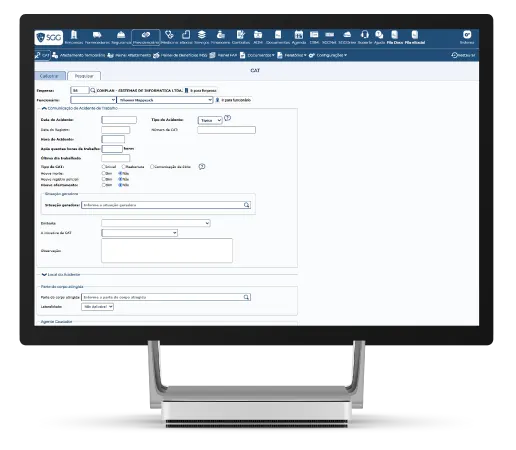Viewport: 516px width, 450px height.
Task: Open the Relatórios submenu dropdown
Action: tap(292, 55)
